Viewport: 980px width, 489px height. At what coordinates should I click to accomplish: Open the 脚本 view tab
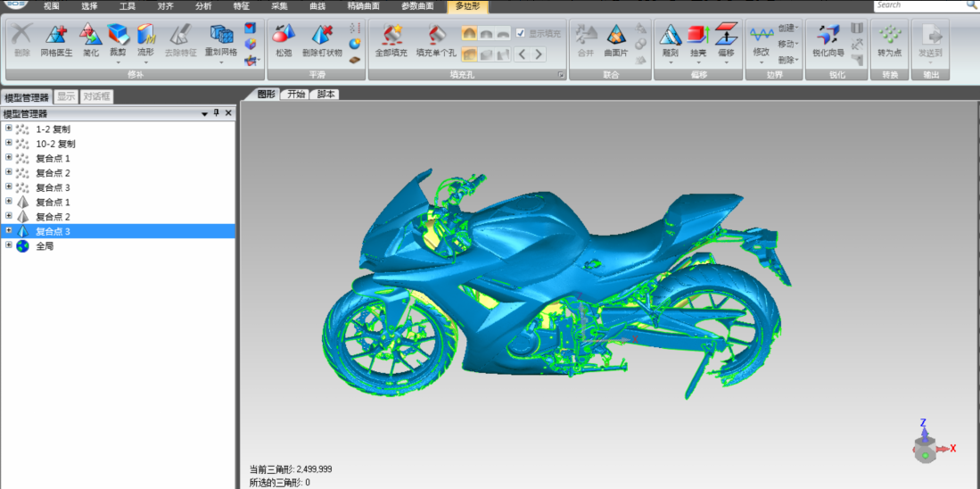[x=326, y=94]
